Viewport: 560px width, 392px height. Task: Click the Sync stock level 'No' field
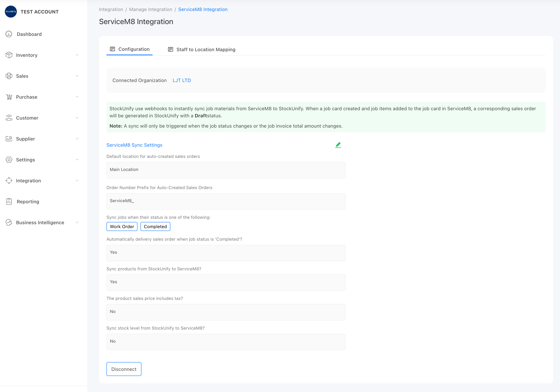[226, 342]
